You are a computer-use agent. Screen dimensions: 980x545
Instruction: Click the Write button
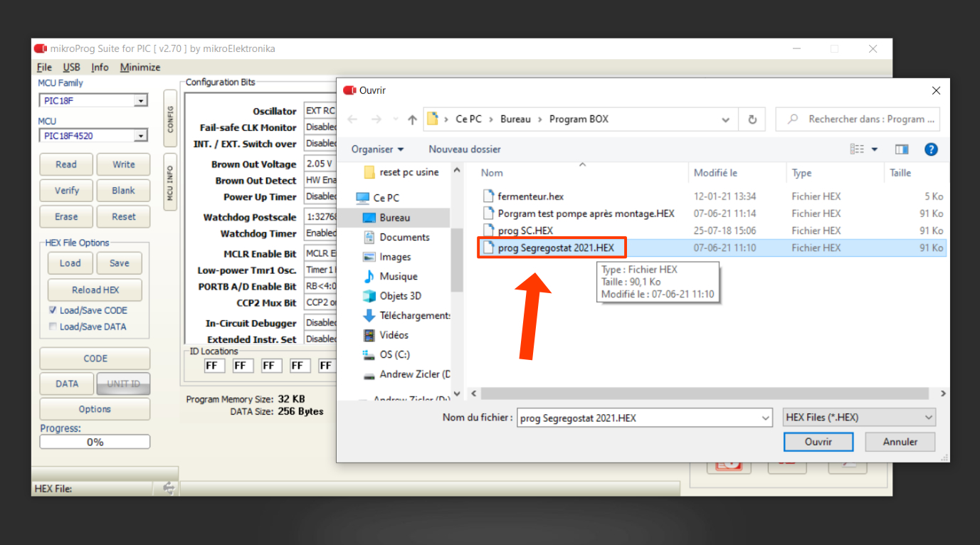[124, 164]
